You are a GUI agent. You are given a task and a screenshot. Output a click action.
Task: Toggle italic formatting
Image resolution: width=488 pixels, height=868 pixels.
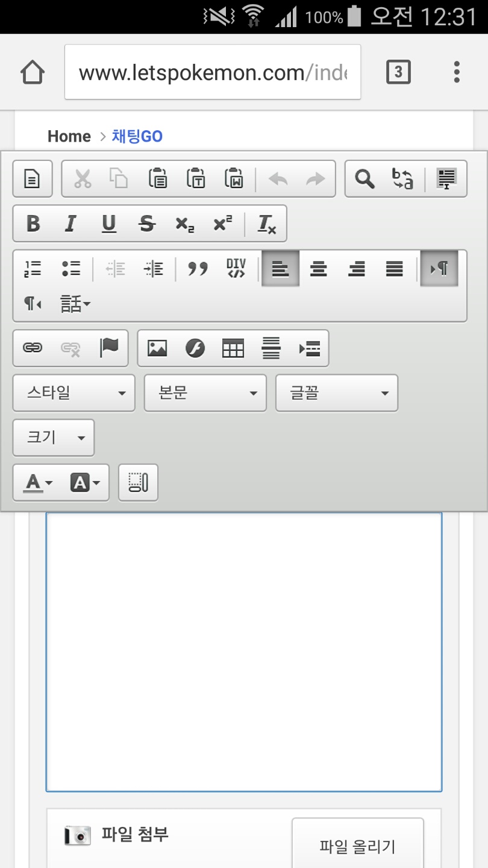click(70, 224)
